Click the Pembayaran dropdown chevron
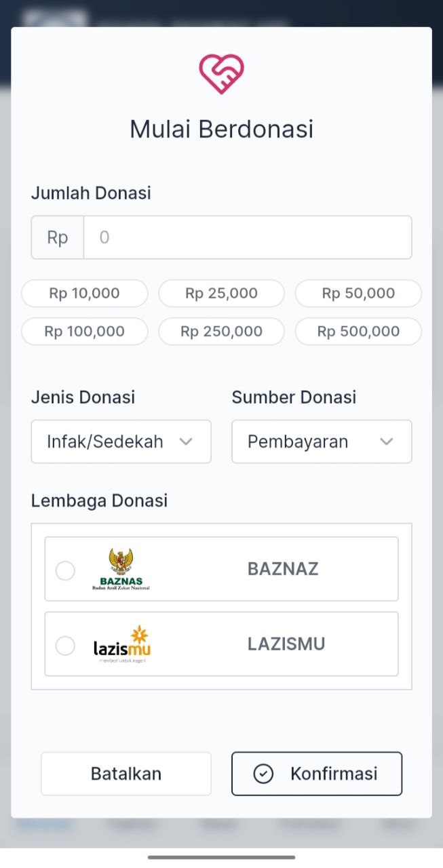 coord(387,441)
